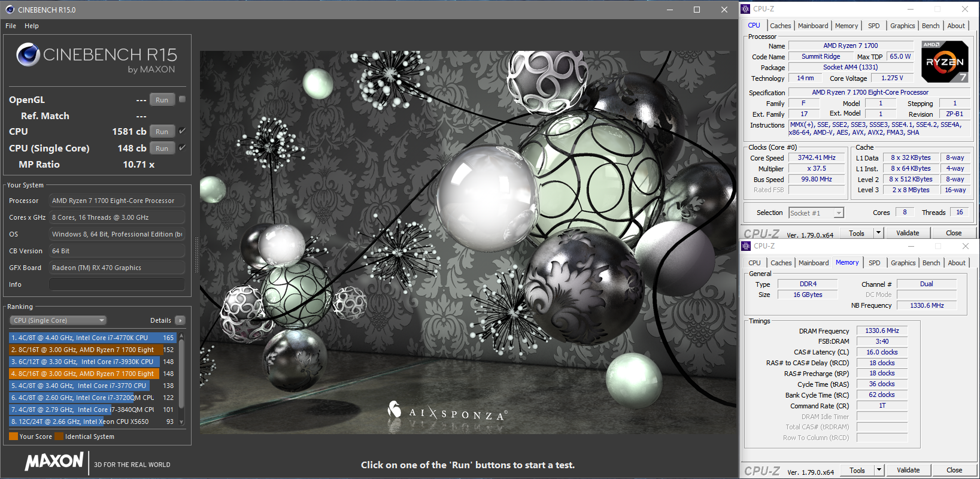The width and height of the screenshot is (980, 479).
Task: Click the CPU-Z icon in lower window title bar
Action: 746,246
